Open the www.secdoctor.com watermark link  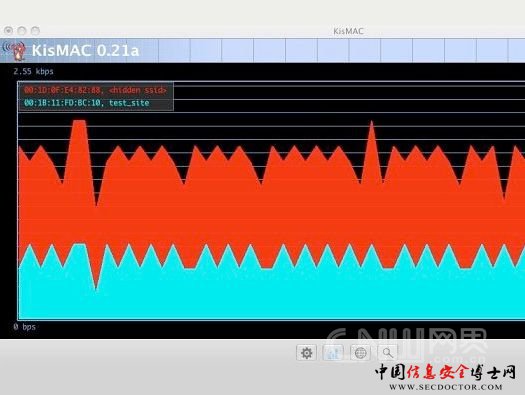coord(446,387)
